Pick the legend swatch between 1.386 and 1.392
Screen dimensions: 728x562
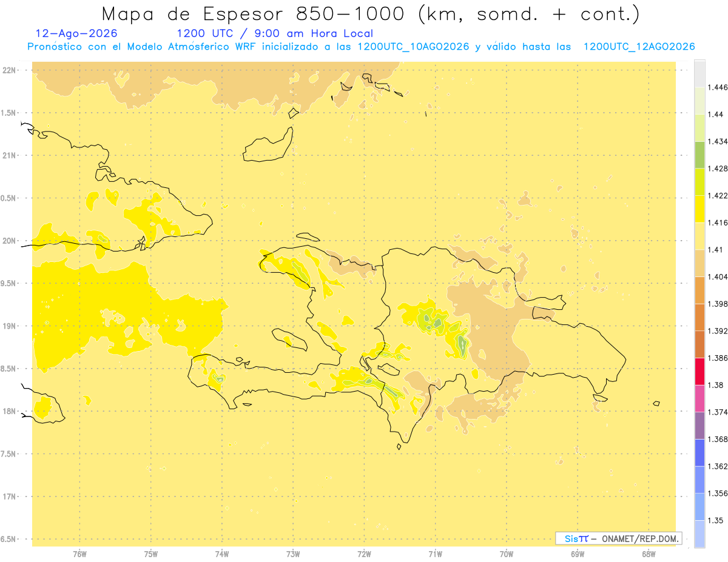pyautogui.click(x=699, y=344)
